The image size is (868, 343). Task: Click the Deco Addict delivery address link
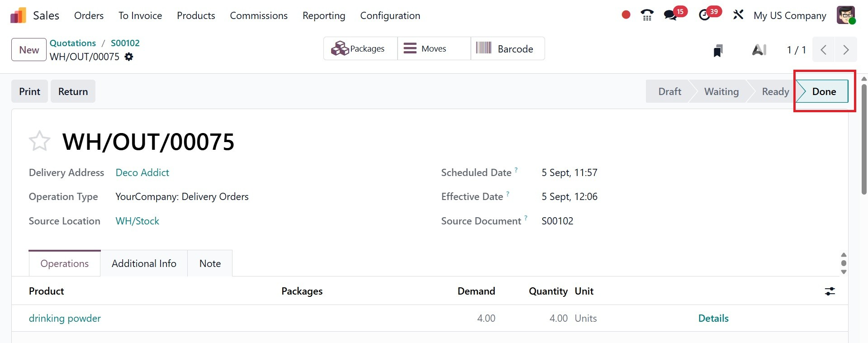[142, 172]
